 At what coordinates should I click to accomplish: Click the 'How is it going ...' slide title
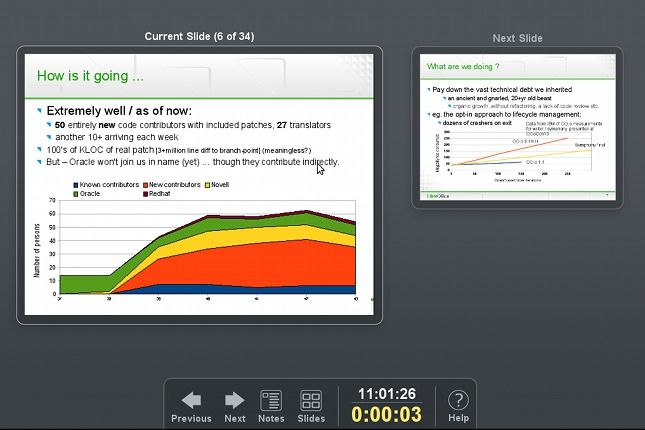(90, 76)
